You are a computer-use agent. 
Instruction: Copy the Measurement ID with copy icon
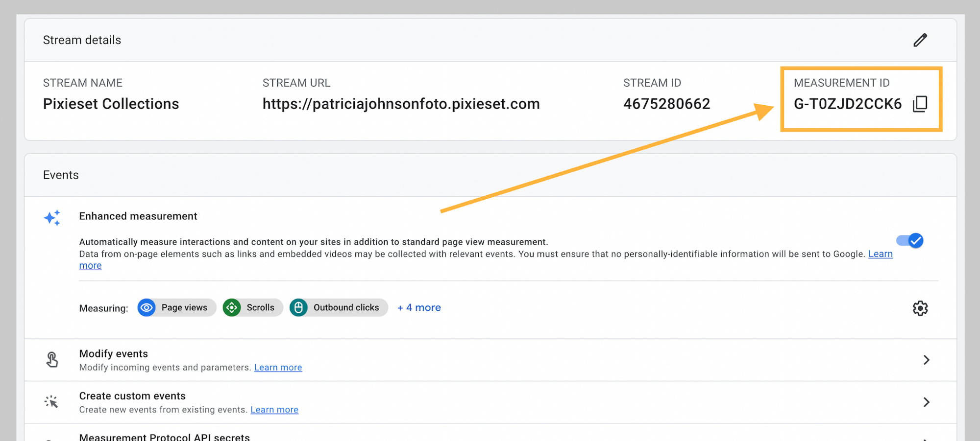920,104
